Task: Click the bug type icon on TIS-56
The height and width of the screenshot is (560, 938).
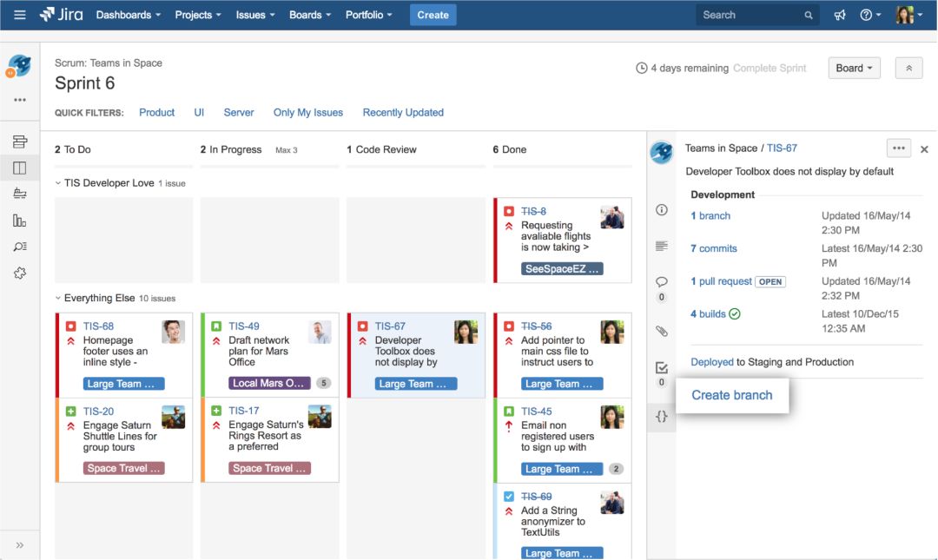Action: point(509,326)
